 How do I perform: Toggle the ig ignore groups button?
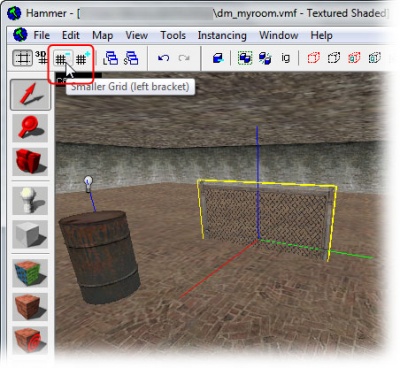[286, 58]
